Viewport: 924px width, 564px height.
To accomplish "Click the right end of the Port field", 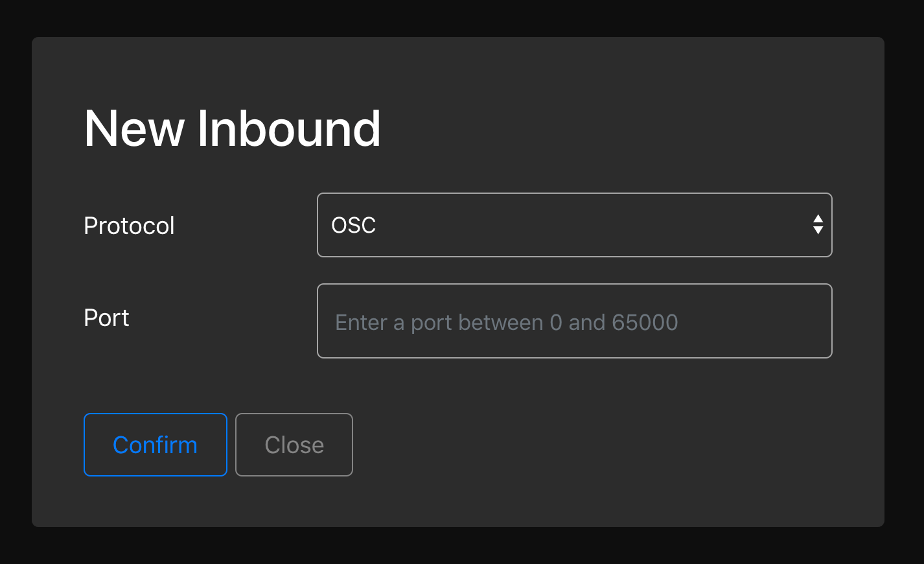I will point(803,321).
